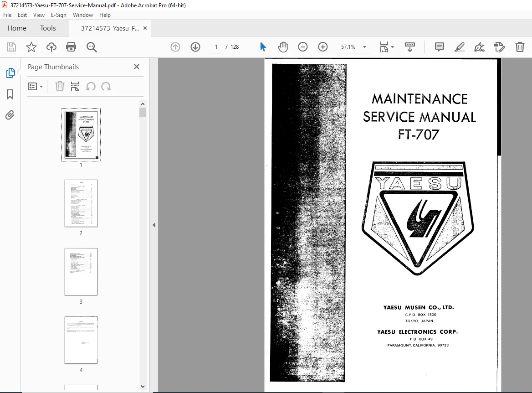Click thumbnails scrollbar down arrow
Screen dimensions: 532x393
pyautogui.click(x=143, y=386)
